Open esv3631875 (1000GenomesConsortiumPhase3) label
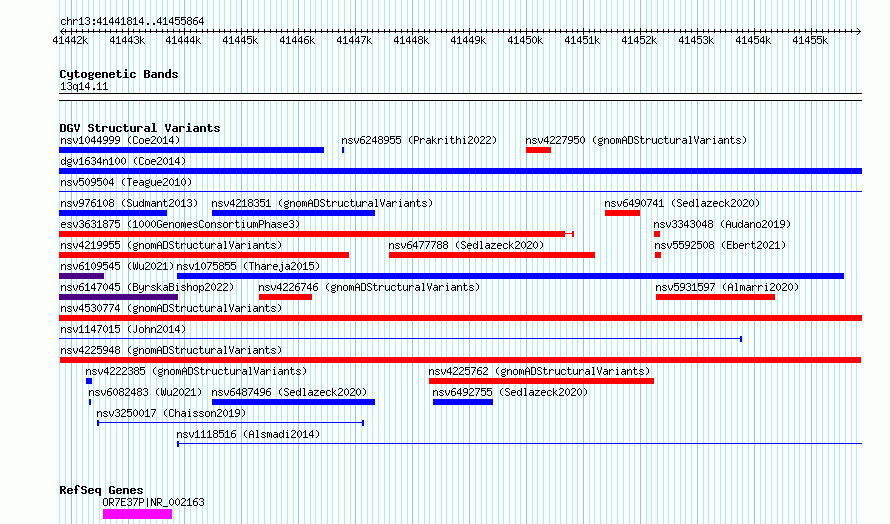The width and height of the screenshot is (890, 524). click(180, 224)
